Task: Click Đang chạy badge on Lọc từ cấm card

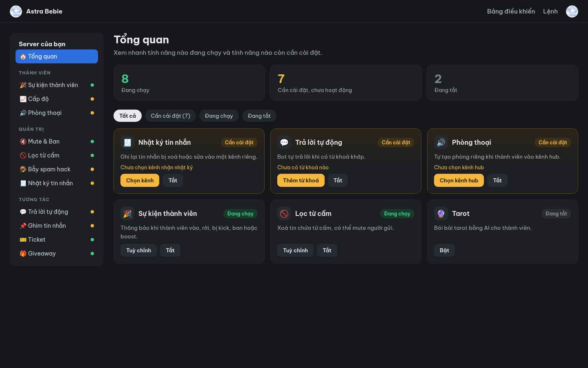Action: [x=397, y=213]
